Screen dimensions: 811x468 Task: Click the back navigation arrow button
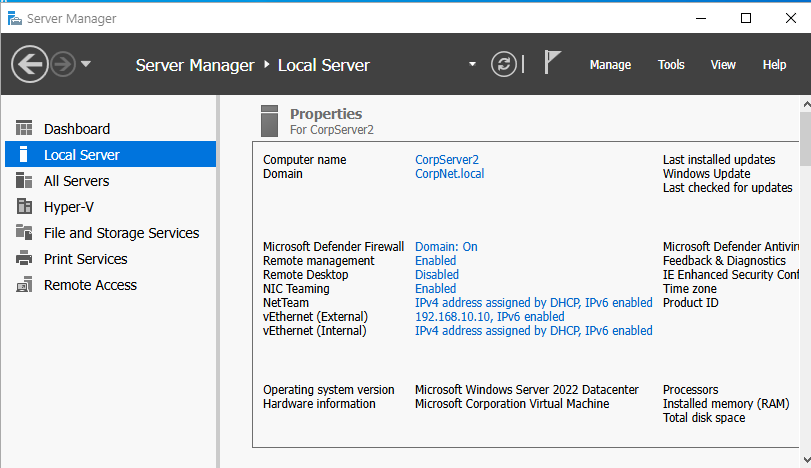click(30, 65)
